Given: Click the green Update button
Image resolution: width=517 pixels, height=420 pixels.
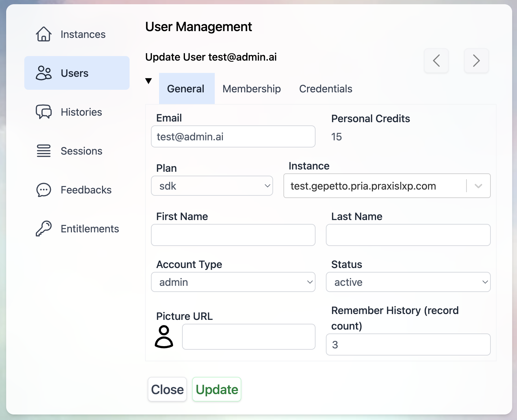Looking at the screenshot, I should tap(217, 389).
